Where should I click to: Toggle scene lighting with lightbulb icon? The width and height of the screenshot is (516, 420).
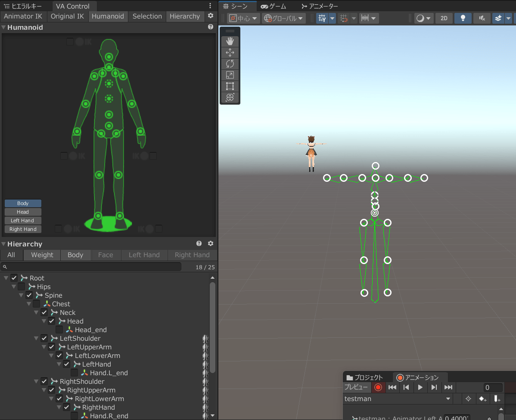point(463,19)
